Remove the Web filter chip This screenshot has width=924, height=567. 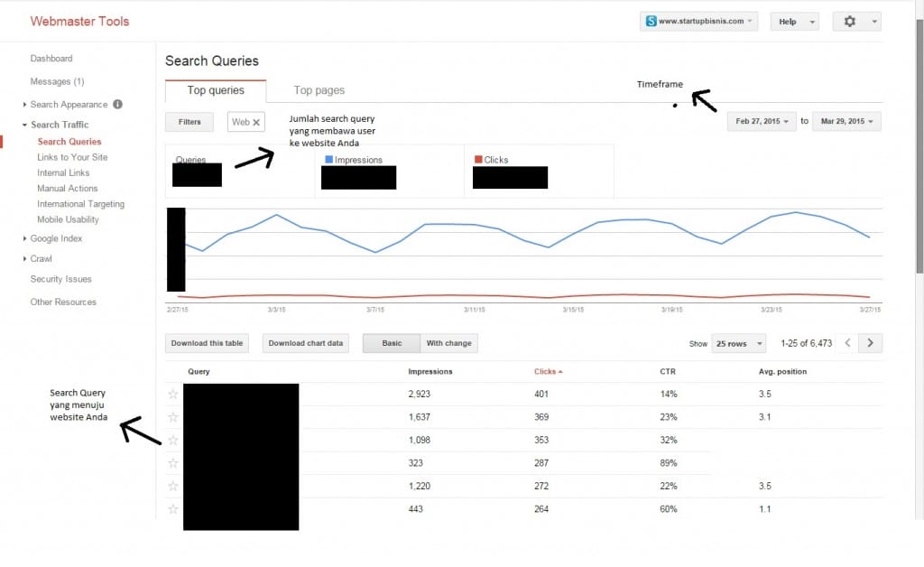click(x=256, y=122)
